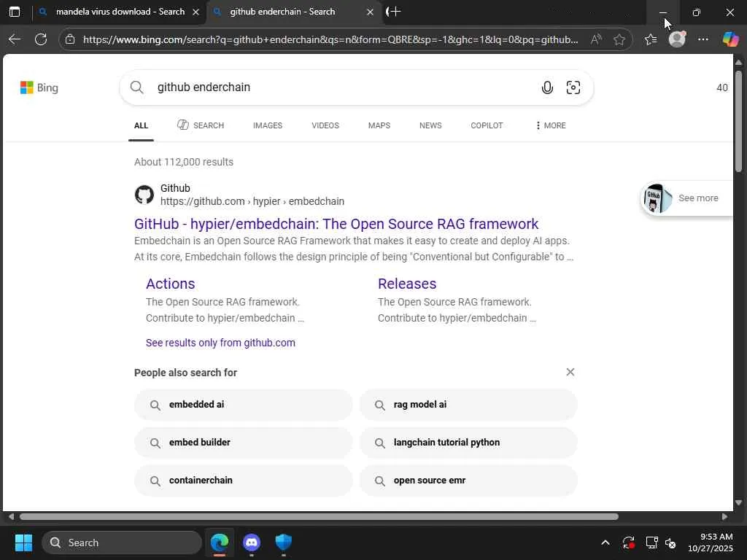The image size is (747, 560).
Task: Click the muted volume tray icon
Action: 671,542
